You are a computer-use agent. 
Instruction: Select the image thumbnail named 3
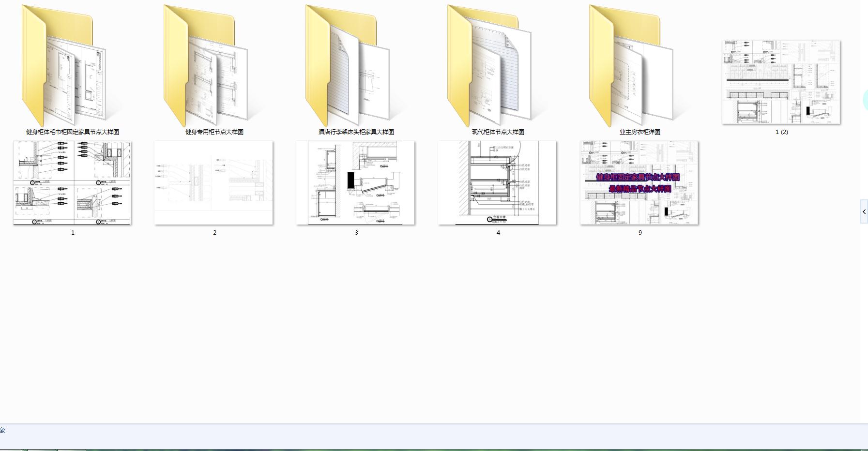point(355,183)
